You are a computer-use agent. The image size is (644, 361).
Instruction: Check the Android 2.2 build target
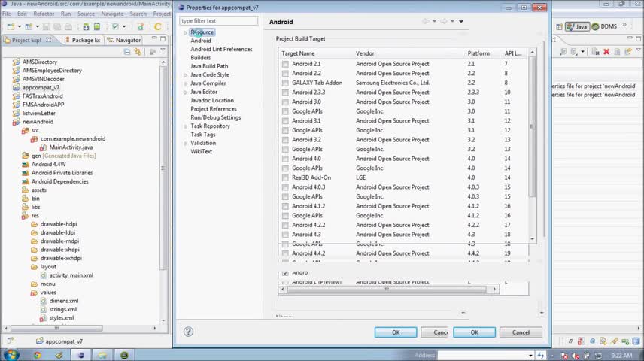[x=285, y=74]
